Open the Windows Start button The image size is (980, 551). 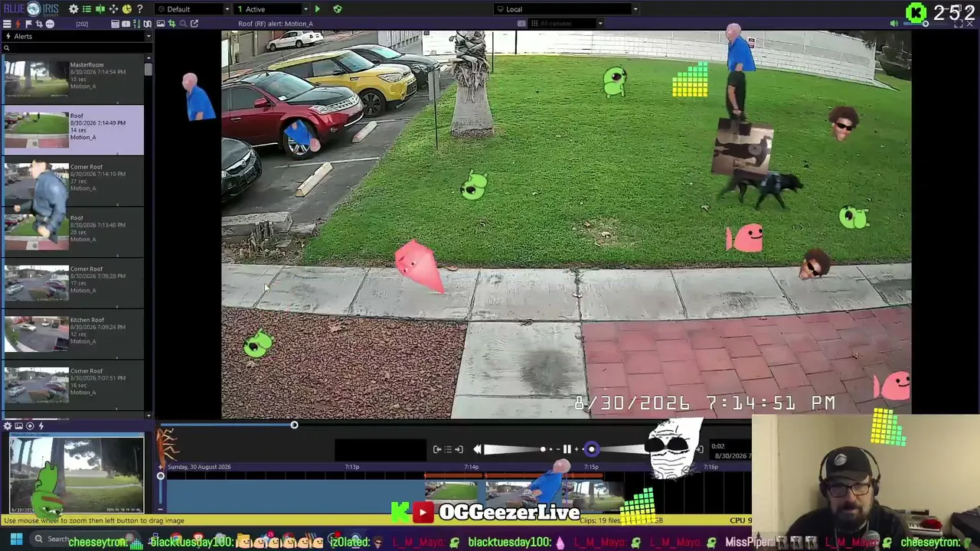coord(16,540)
